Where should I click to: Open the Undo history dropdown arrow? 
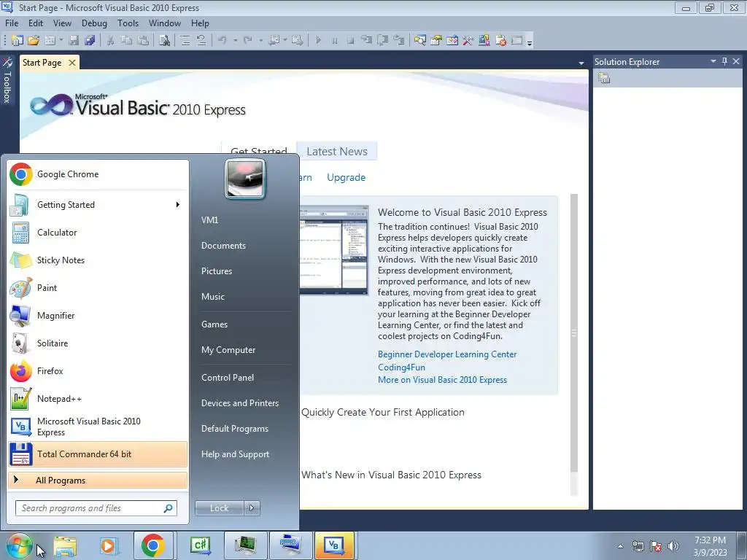point(236,41)
